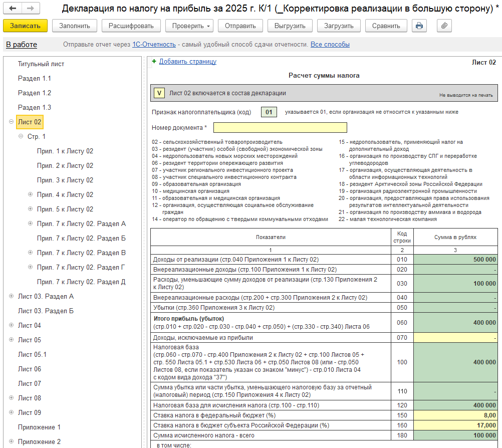This screenshot has height=448, width=502.
Task: Click the Все способы link
Action: click(x=330, y=45)
